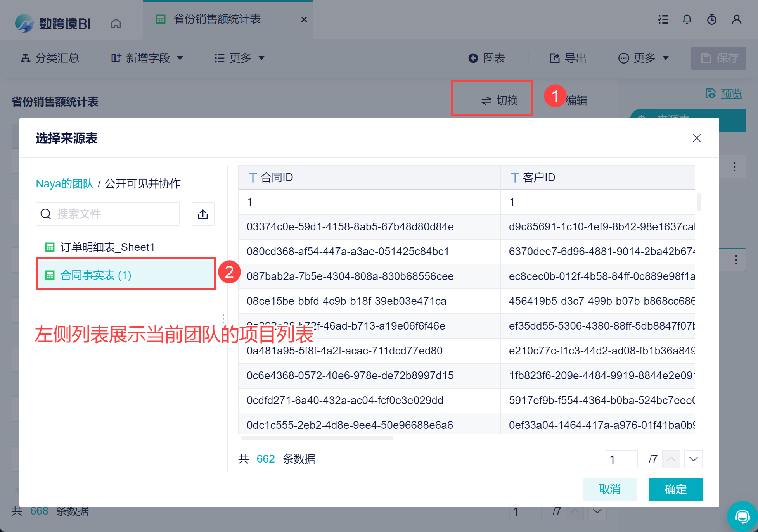Open the task list icon
This screenshot has width=758, height=532.
point(663,19)
